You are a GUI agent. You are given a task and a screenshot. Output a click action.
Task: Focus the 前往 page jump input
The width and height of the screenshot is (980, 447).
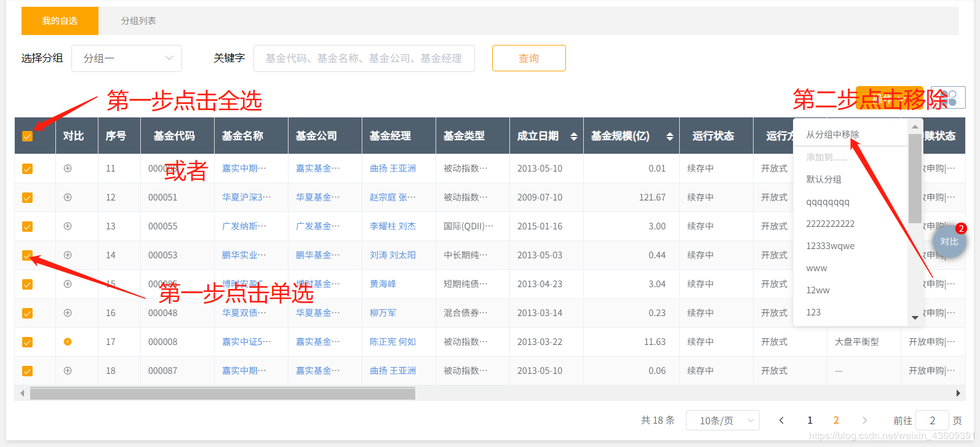pyautogui.click(x=933, y=421)
